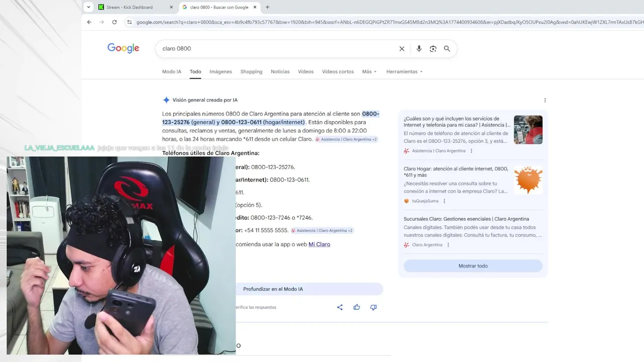Screen dimensions: 644x362
Task: Close the Kick Dashboard browser tab
Action: pyautogui.click(x=171, y=7)
